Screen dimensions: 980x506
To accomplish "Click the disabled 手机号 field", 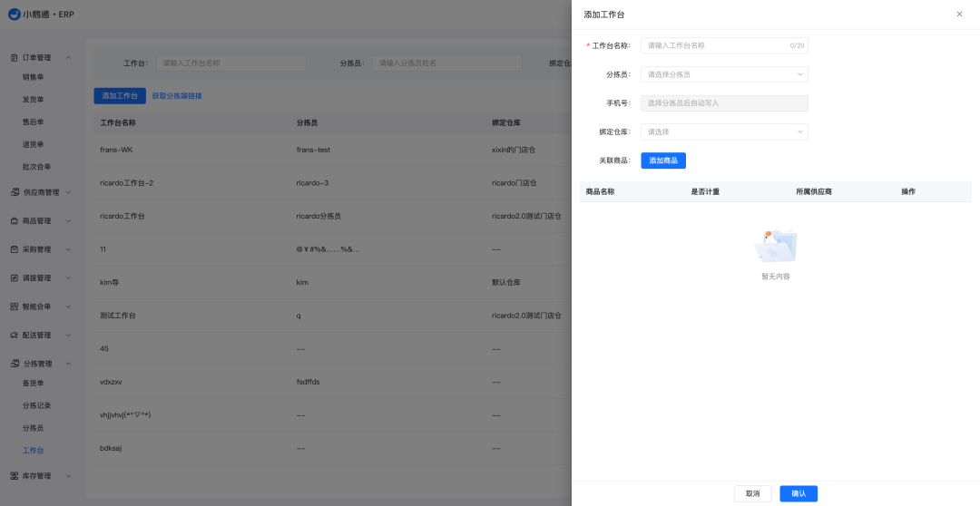I will pos(724,103).
